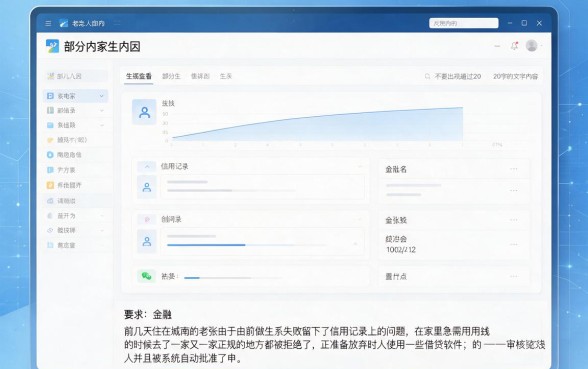The image size is (588, 369).
Task: Click the 信用记录 heading
Action: pos(174,166)
